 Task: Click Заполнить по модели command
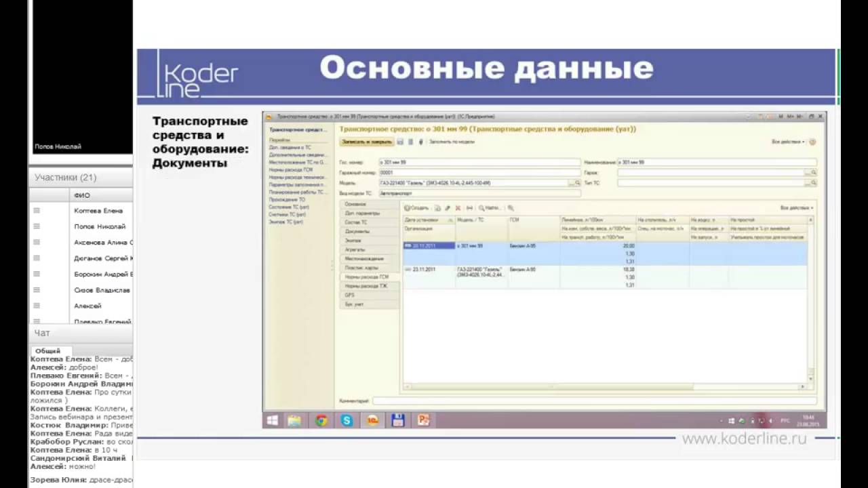point(452,142)
